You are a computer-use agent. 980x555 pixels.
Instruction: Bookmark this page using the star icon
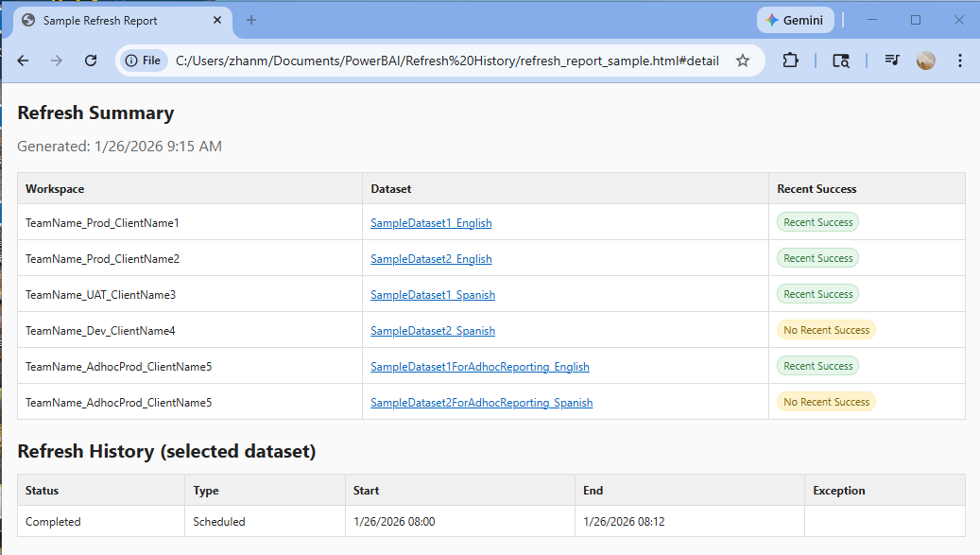[743, 60]
